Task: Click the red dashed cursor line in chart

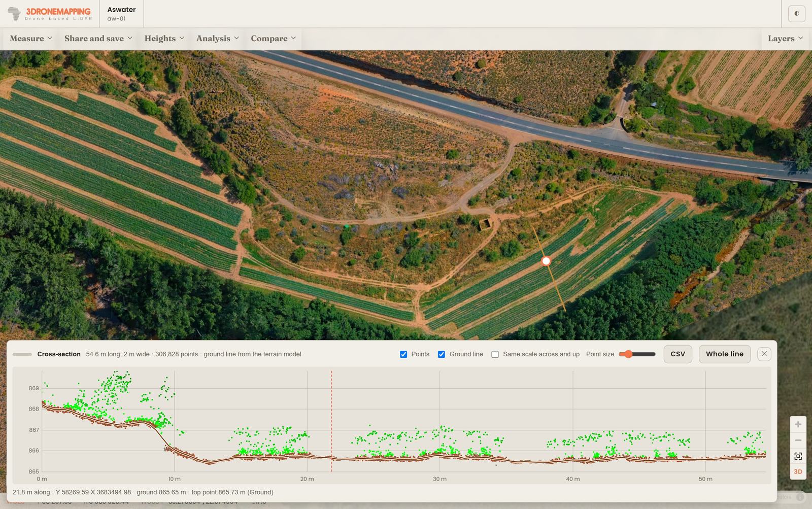Action: (331, 421)
